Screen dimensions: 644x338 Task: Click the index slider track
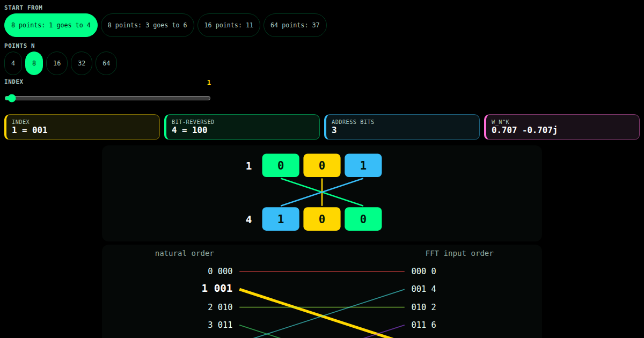(107, 98)
